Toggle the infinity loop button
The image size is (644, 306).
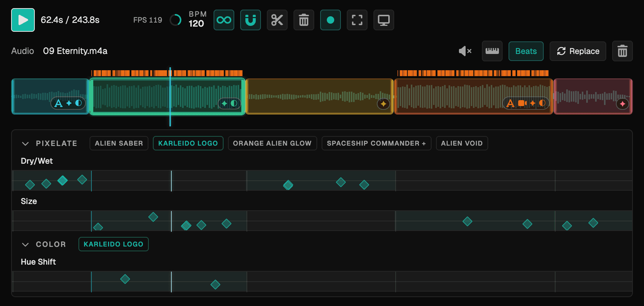224,20
